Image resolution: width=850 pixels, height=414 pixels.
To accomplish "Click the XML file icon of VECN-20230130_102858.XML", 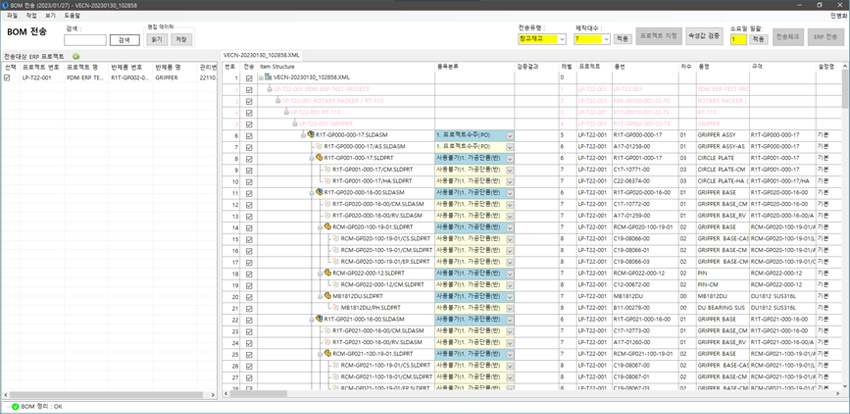I will pos(267,76).
